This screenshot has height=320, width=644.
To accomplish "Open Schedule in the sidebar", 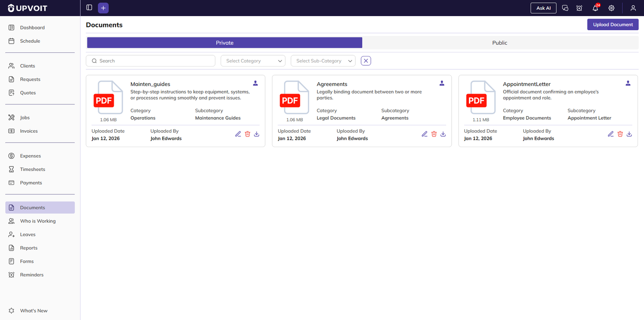I will point(40,41).
